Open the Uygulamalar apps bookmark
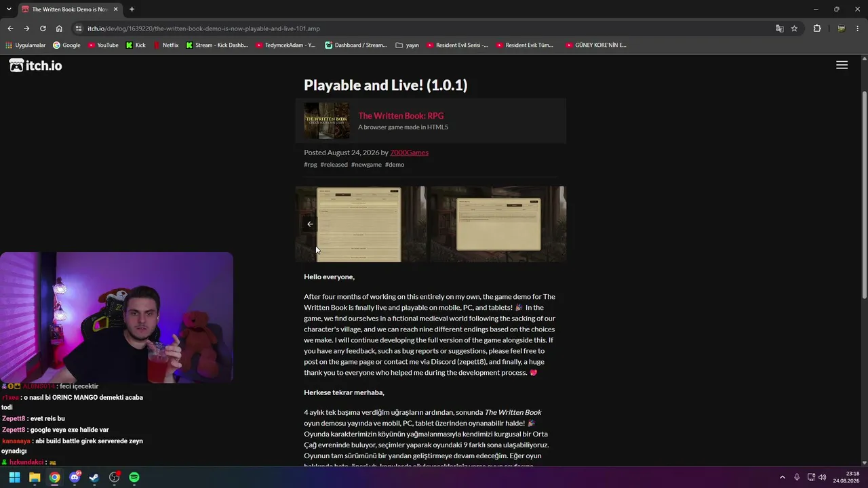Viewport: 868px width, 488px height. tap(25, 45)
